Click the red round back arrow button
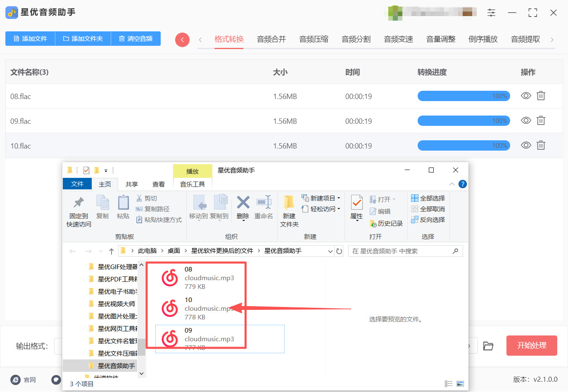 coord(182,40)
